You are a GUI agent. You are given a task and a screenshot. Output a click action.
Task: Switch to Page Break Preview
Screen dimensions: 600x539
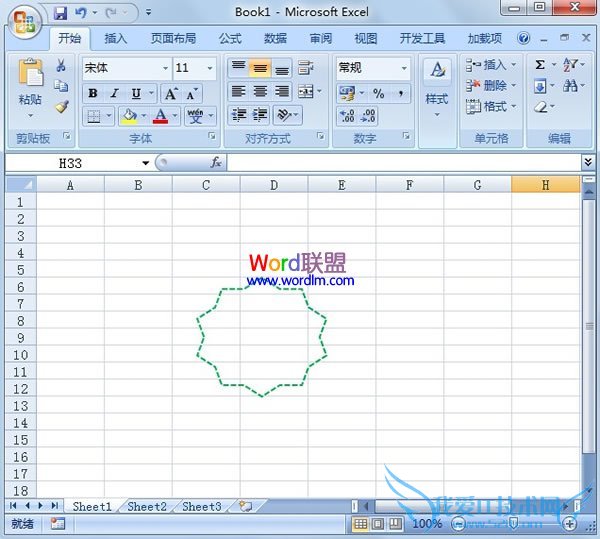tap(395, 524)
